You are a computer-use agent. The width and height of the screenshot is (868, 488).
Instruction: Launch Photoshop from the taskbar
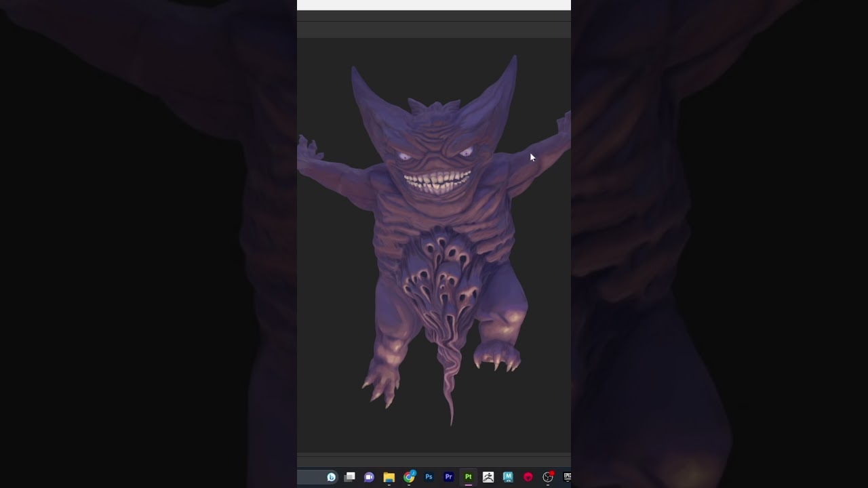pos(429,477)
